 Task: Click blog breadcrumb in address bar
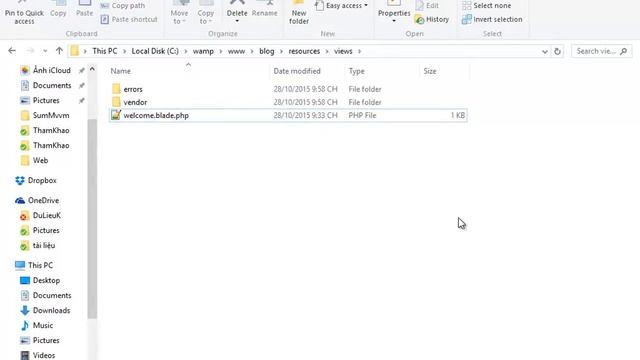coord(267,51)
